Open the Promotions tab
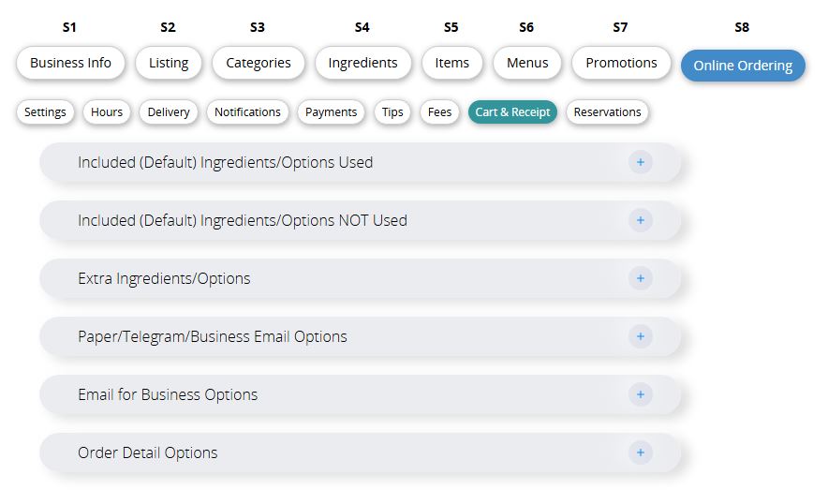This screenshot has width=828, height=504. coord(621,63)
